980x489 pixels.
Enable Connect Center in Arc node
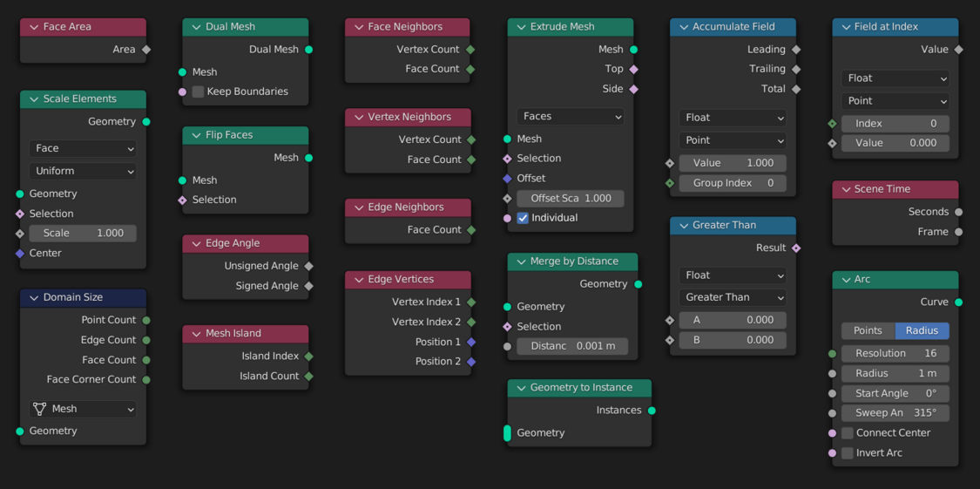[x=848, y=433]
